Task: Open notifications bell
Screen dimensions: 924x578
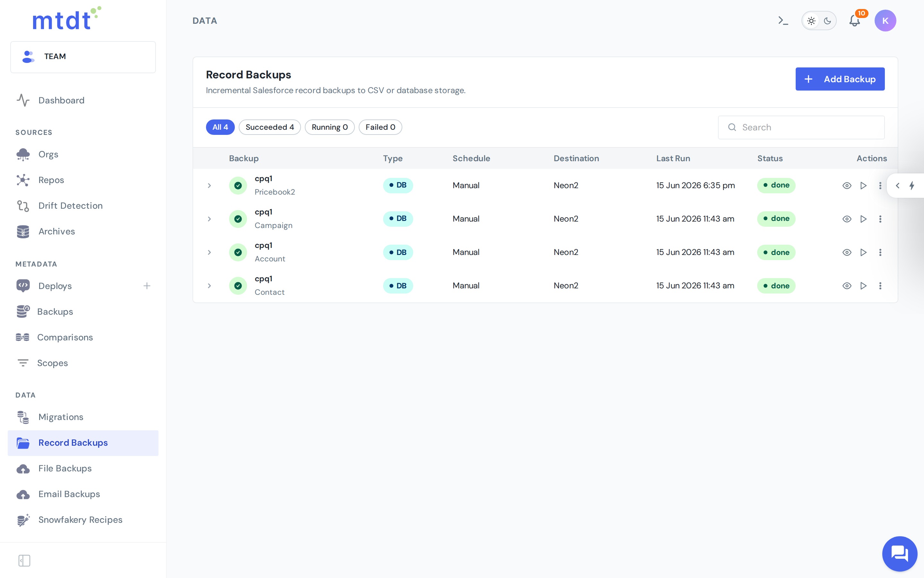Action: 854,21
